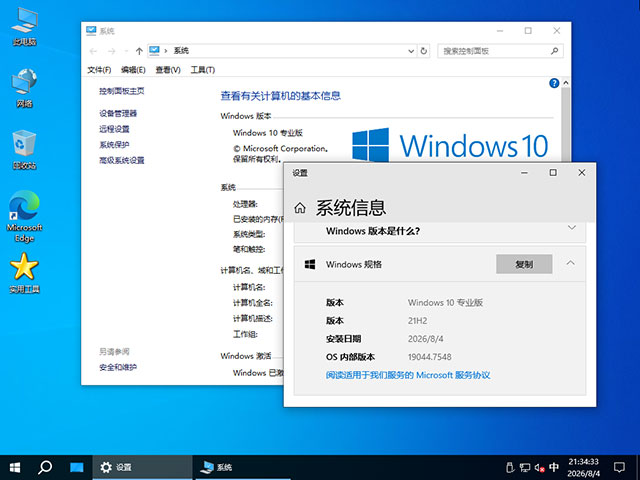Open address bar history dropdown
The image size is (640, 480).
coord(411,51)
